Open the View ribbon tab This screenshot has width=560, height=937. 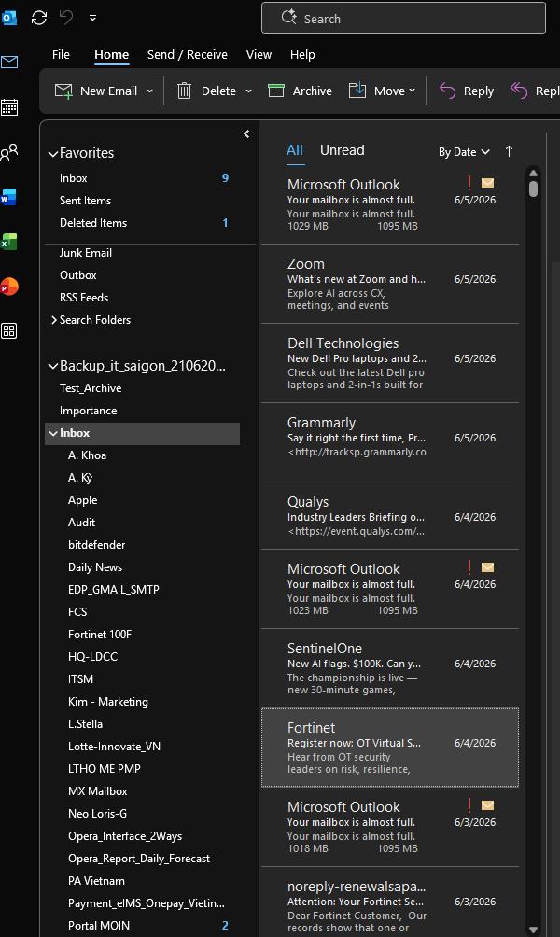point(259,54)
